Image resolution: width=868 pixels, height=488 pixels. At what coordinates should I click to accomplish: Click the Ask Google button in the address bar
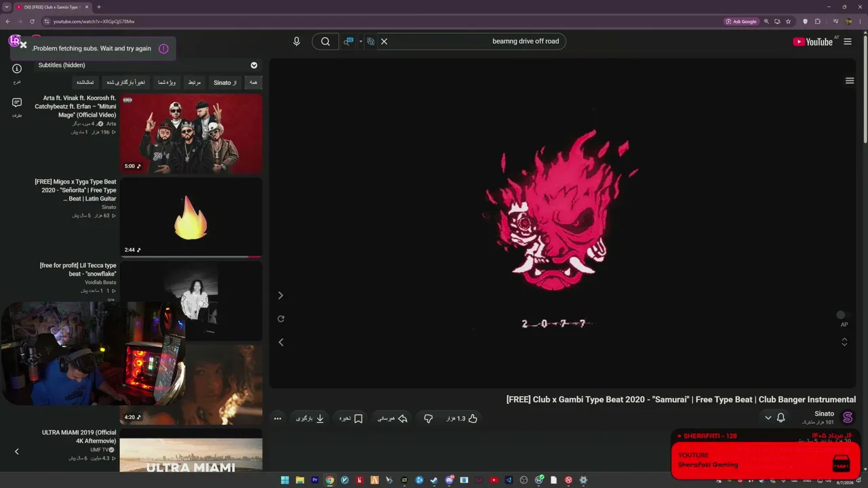(741, 21)
